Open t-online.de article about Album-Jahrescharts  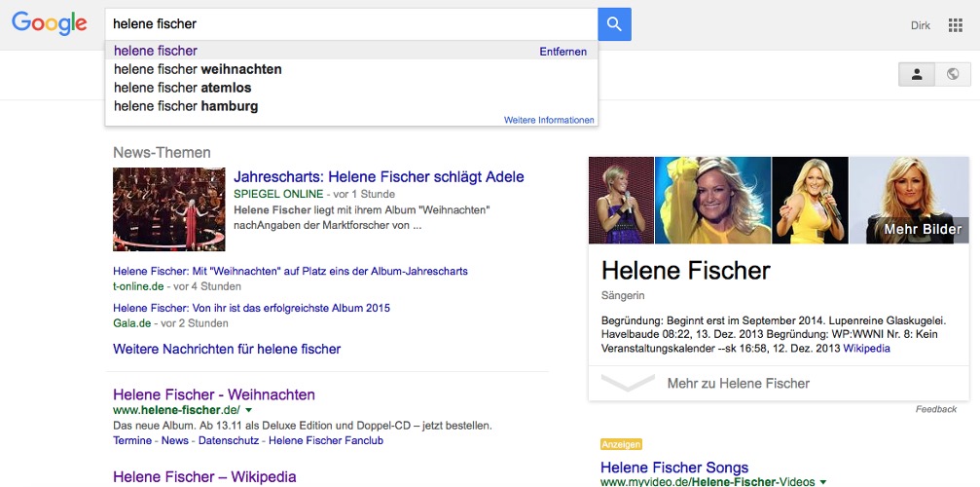coord(291,272)
